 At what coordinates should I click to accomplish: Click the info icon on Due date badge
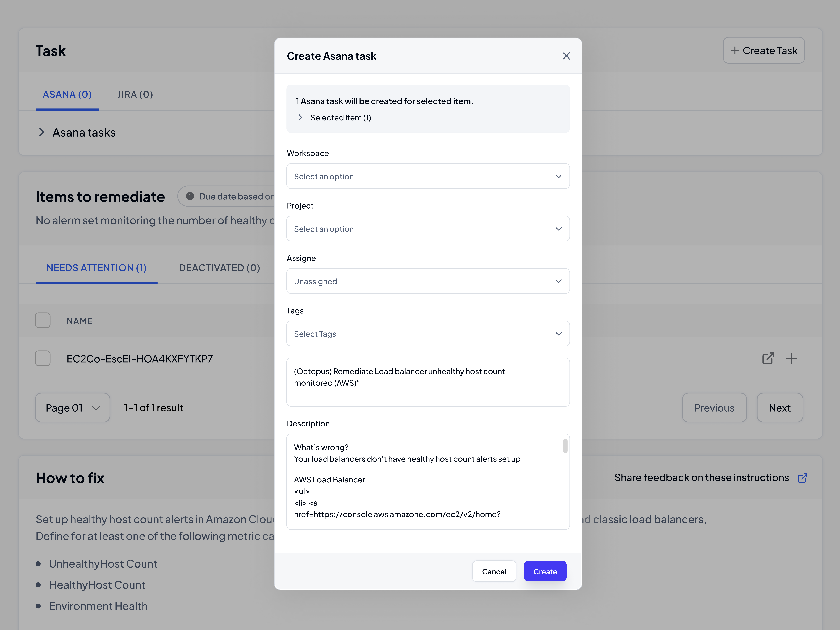click(x=190, y=196)
